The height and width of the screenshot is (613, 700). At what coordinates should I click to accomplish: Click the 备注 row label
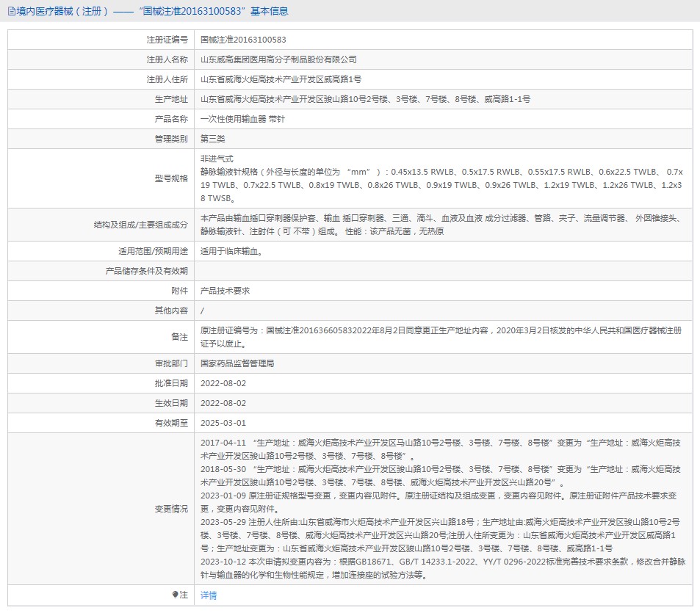[179, 337]
